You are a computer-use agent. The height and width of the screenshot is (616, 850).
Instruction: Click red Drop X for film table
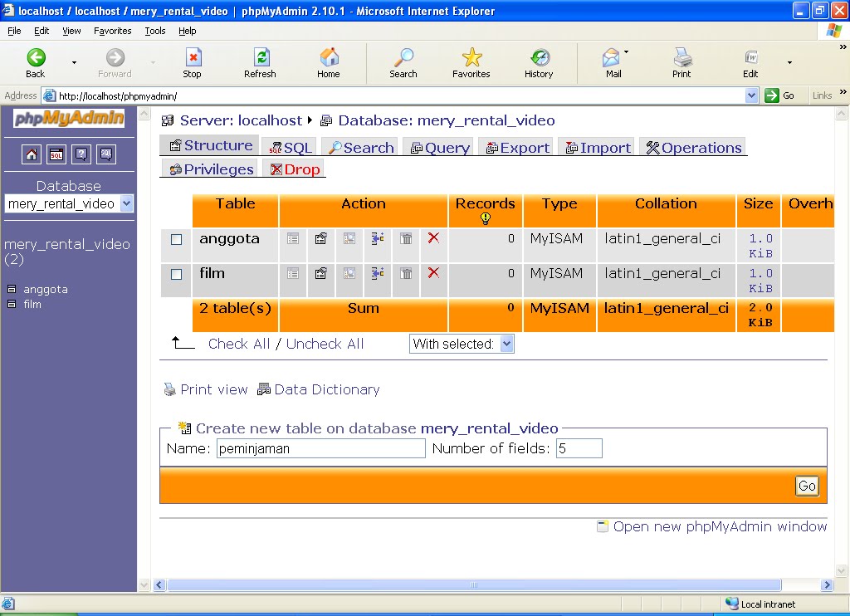pos(433,272)
